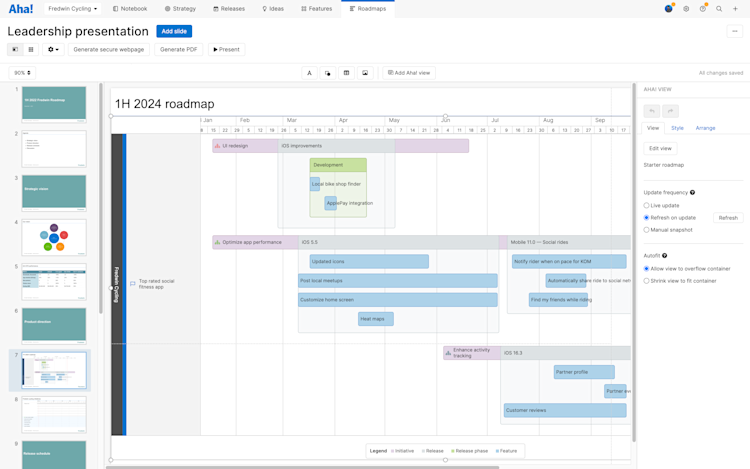The width and height of the screenshot is (750, 469).
Task: Select slide 2 thumbnail
Action: [x=54, y=149]
